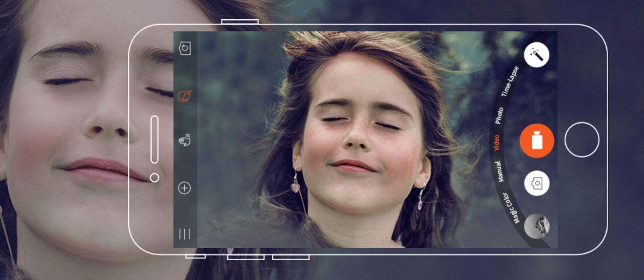Tap the rotate camera icon in the left sidebar
The image size is (644, 280).
coord(185,48)
